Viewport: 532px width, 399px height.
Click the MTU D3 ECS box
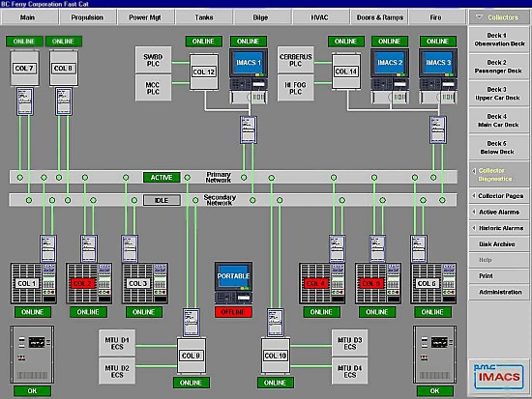click(x=350, y=343)
